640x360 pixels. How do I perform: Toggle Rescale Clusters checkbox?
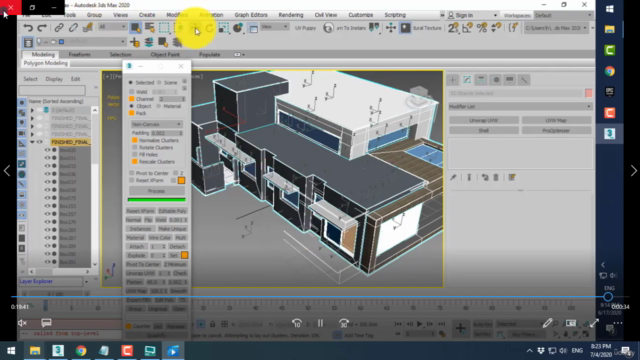coord(135,162)
